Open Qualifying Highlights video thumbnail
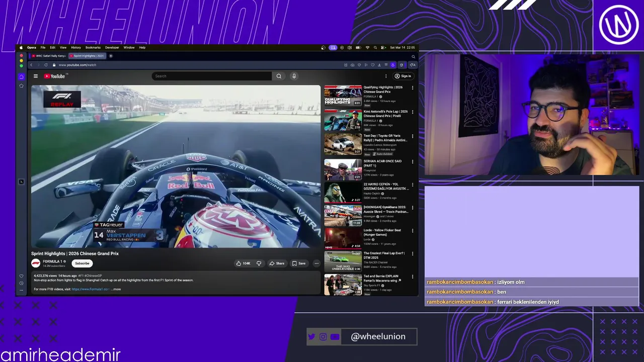Screen dimensions: 644x362 (343, 95)
